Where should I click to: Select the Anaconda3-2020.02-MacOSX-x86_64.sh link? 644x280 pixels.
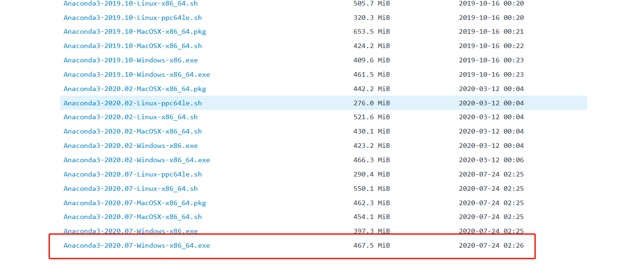point(133,132)
